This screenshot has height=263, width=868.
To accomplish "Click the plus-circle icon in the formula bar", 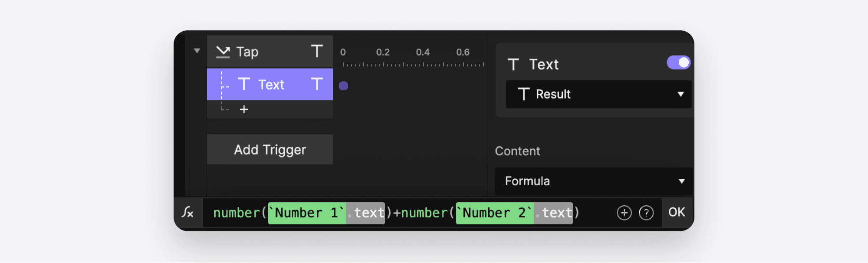I will (624, 212).
